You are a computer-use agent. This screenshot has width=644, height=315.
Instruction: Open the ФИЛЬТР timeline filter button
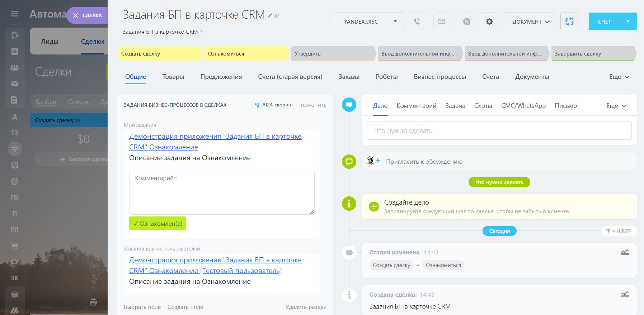coord(619,231)
